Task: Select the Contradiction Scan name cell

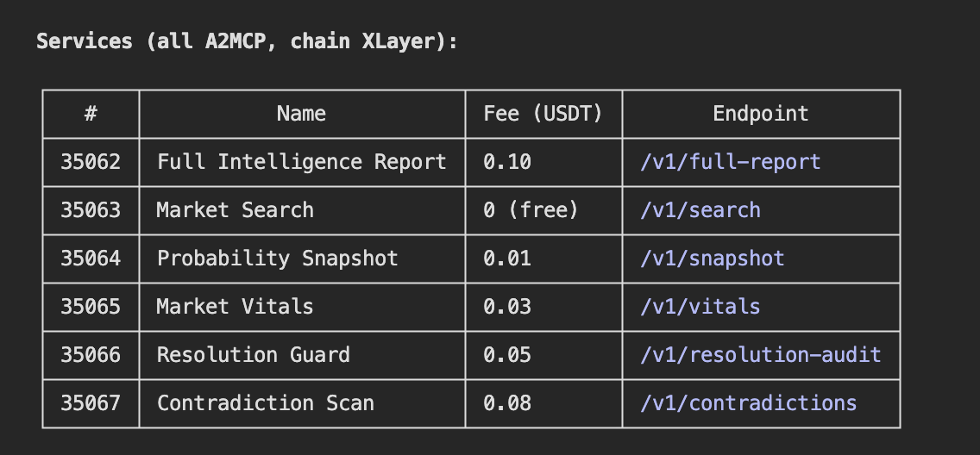Action: tap(302, 402)
